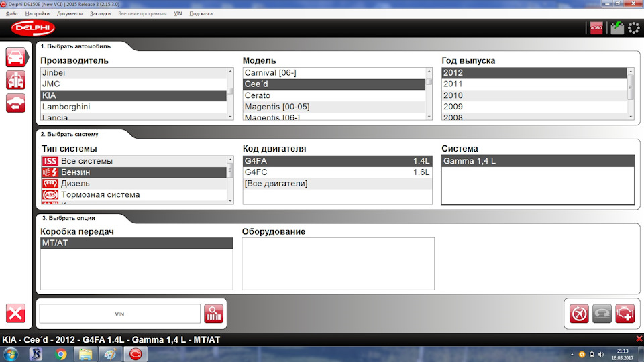The image size is (644, 362).
Task: Click the volume icon in system tray
Action: tap(601, 354)
